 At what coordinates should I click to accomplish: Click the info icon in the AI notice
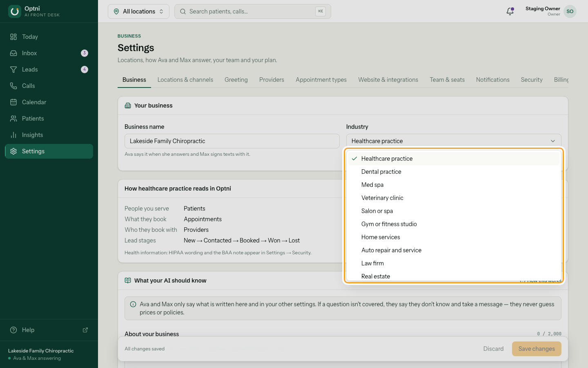coord(133,304)
